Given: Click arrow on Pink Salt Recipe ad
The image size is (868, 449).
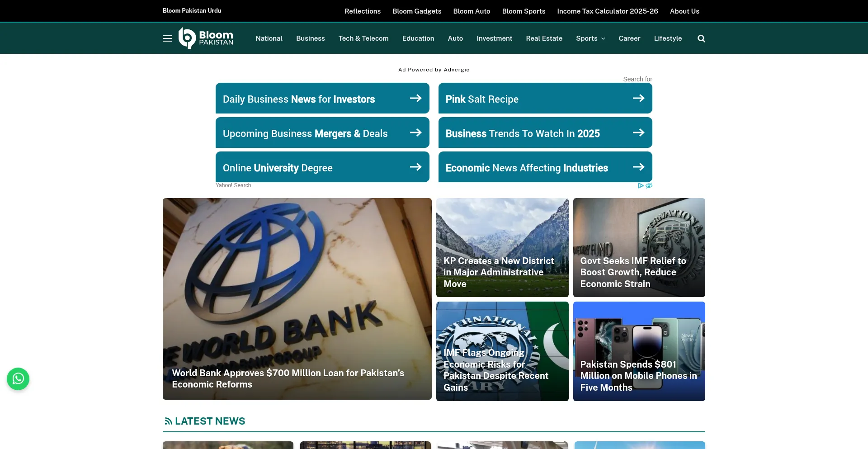Looking at the screenshot, I should coord(638,98).
